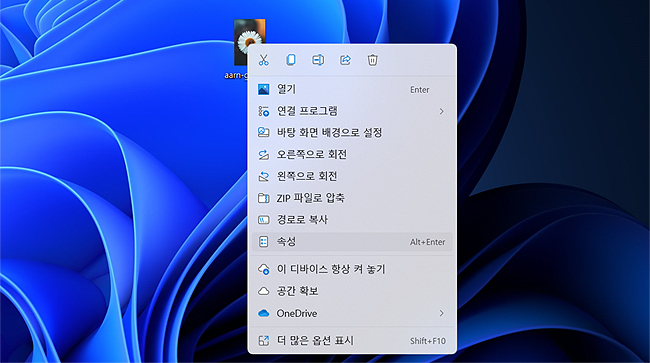Viewport: 650px width, 363px height.
Task: Click the Alt+Enter shortcut text
Action: [427, 242]
